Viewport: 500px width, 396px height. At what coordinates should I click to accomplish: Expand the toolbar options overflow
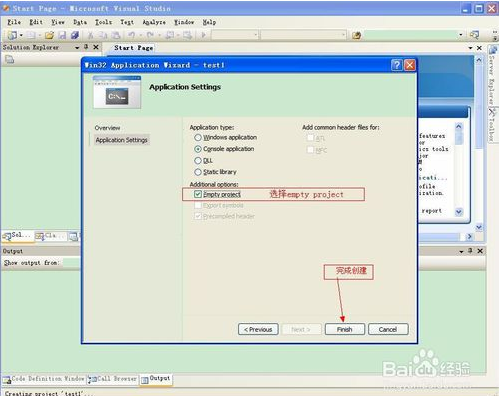(495, 35)
